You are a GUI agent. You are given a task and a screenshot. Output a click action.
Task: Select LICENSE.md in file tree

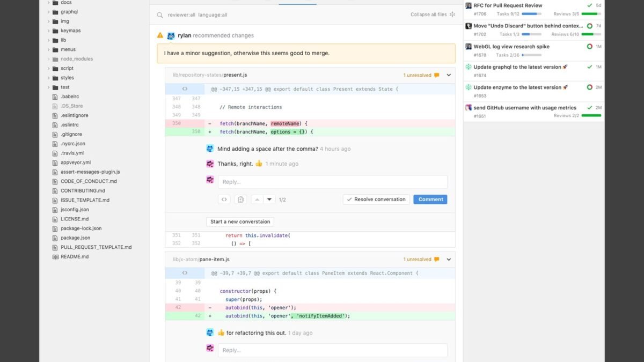pos(75,219)
